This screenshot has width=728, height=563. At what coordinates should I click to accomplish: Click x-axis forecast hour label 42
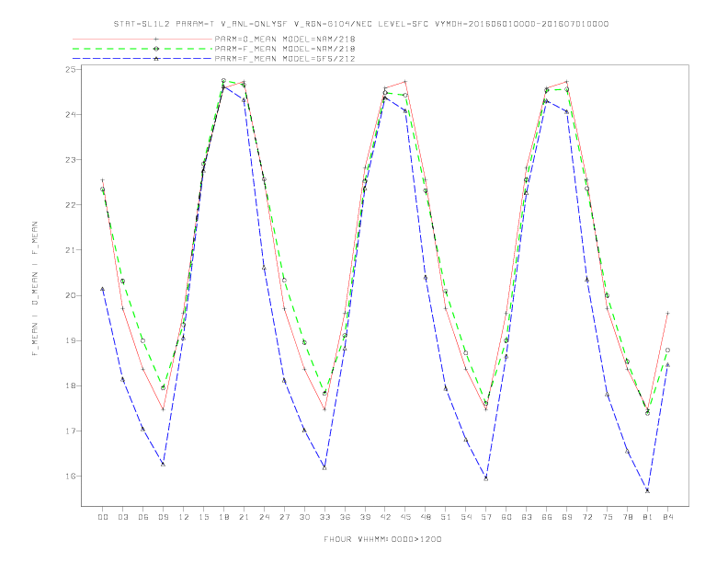(x=385, y=517)
